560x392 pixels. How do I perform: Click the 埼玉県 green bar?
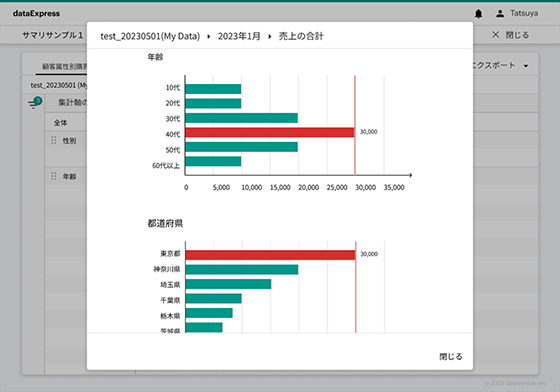(x=228, y=284)
